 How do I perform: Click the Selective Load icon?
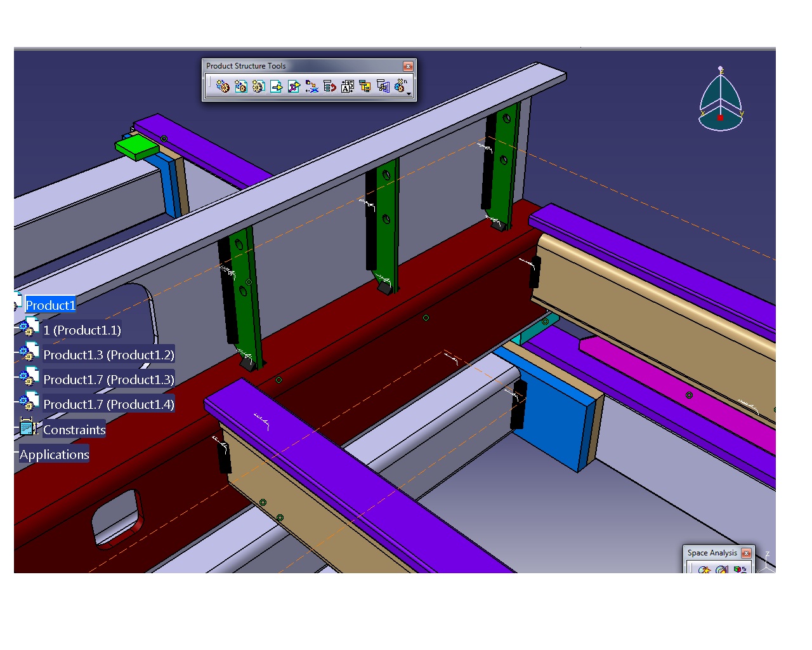coord(365,86)
